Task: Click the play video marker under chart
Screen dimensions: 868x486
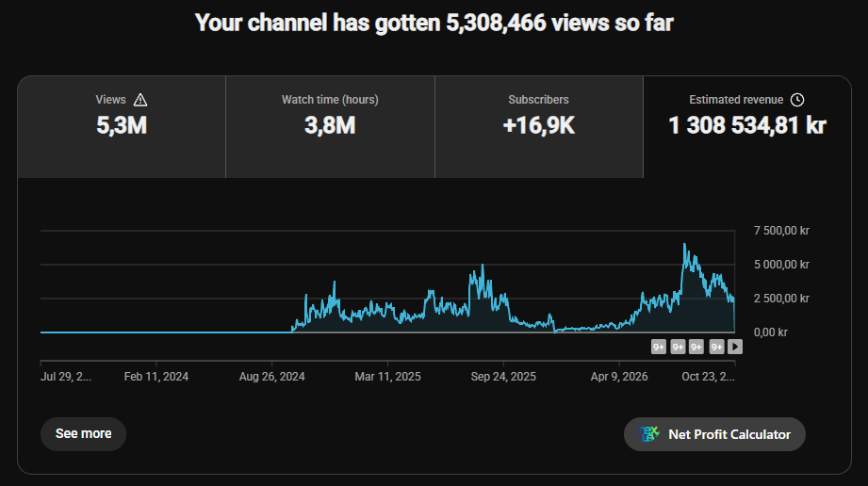Action: [x=734, y=347]
